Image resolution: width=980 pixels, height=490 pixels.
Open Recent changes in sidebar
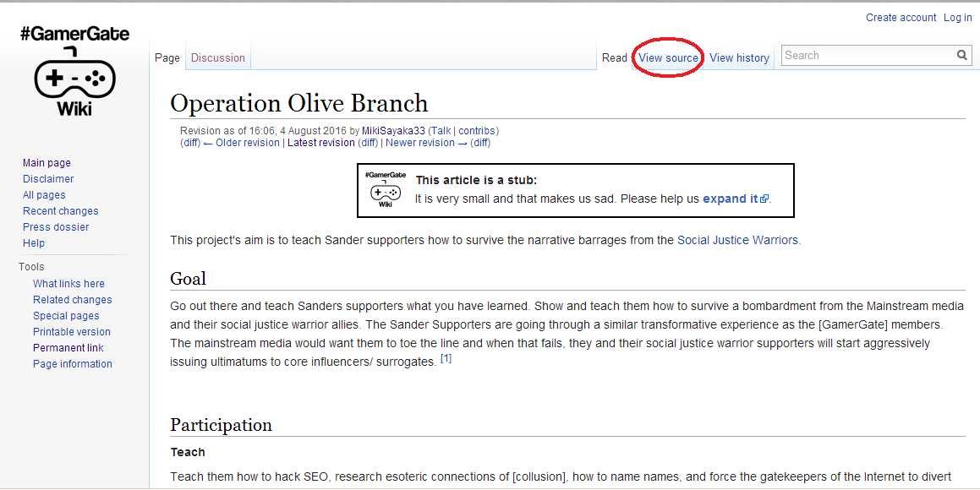coord(61,211)
